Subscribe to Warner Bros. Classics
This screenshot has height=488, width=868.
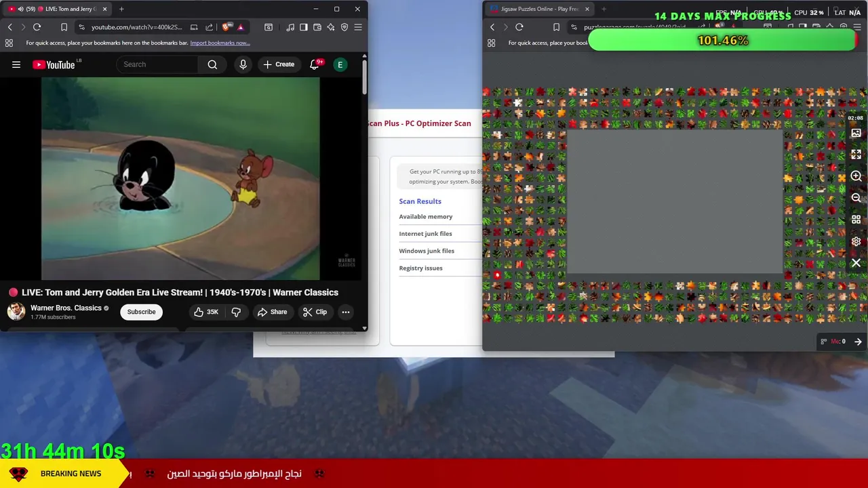click(x=141, y=312)
